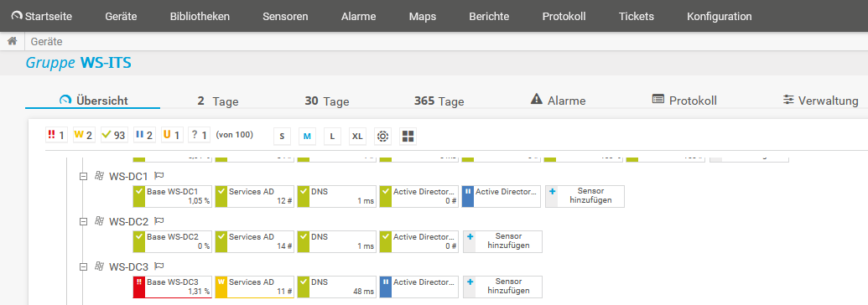The height and width of the screenshot is (305, 868).
Task: Click the Geräte breadcrumb link
Action: click(x=46, y=42)
